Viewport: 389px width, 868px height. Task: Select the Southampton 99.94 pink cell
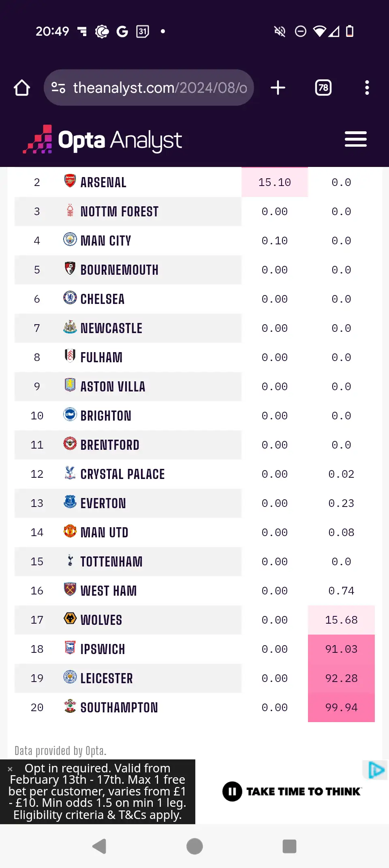click(341, 708)
